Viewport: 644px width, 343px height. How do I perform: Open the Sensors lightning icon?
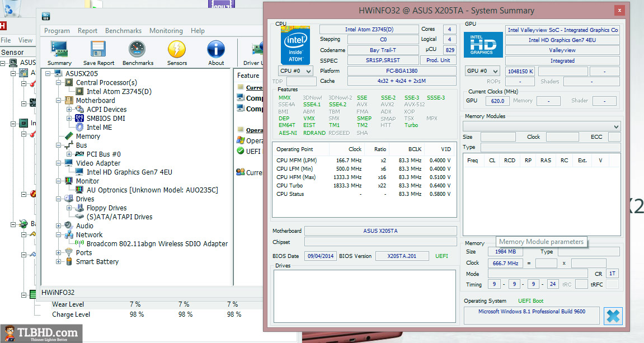tap(177, 49)
